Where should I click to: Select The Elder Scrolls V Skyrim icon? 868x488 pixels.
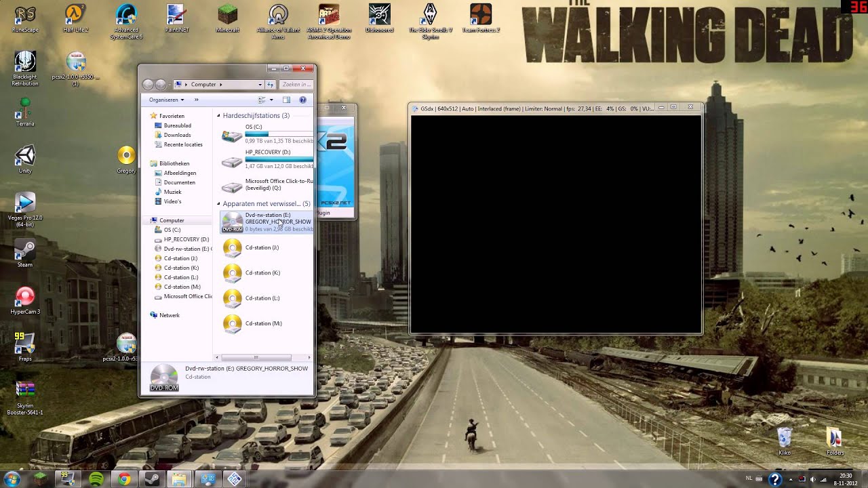point(430,22)
